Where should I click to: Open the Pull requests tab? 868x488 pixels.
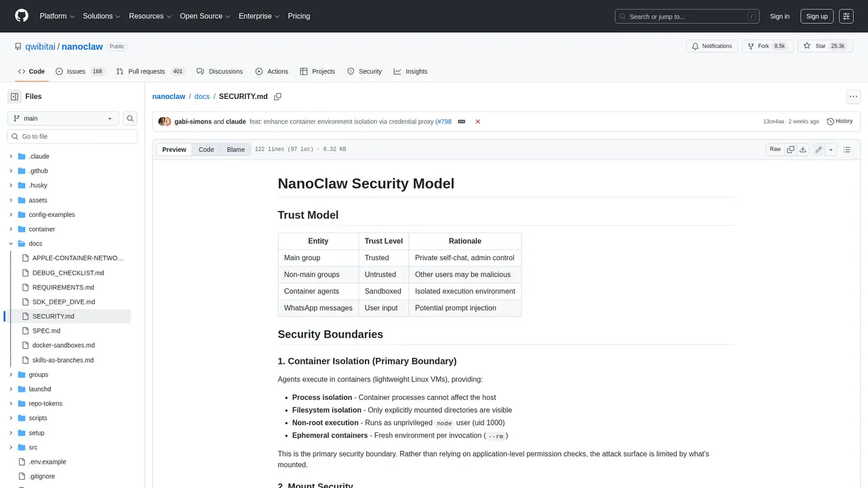point(151,71)
